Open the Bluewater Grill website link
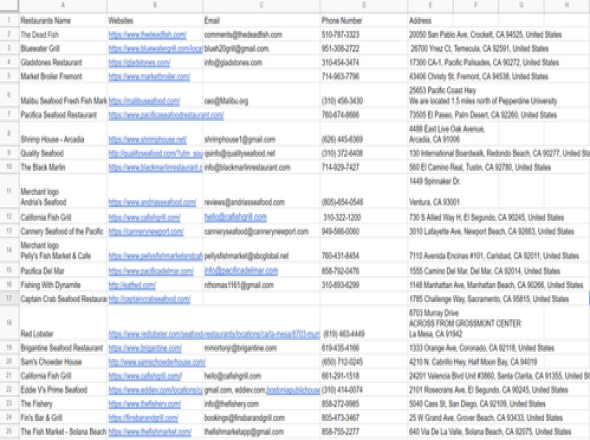 click(x=155, y=49)
